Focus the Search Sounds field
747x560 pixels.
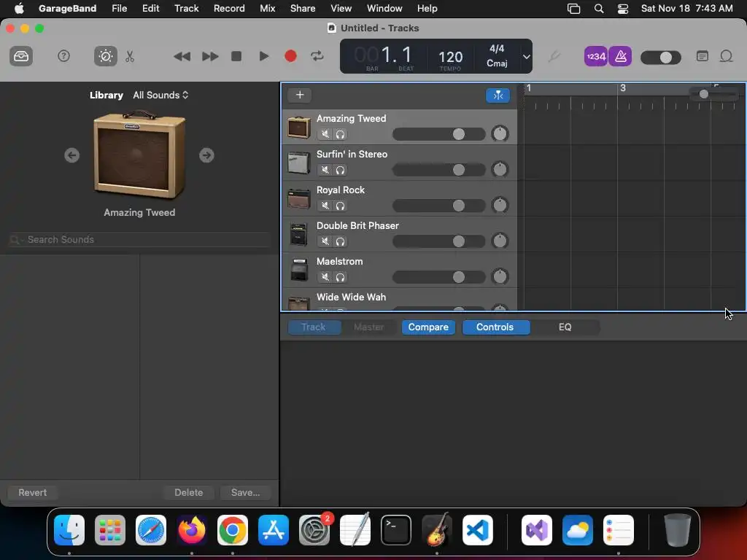[x=140, y=239]
